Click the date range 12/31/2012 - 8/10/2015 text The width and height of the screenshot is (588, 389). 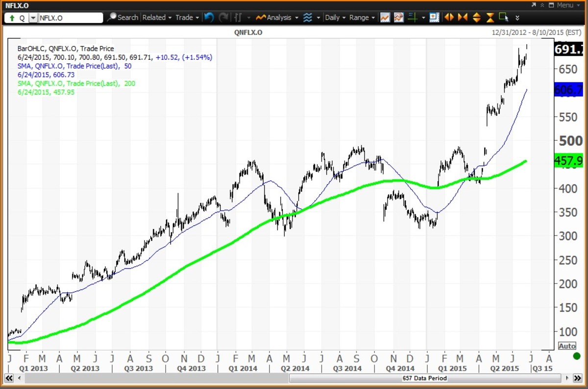(x=537, y=32)
